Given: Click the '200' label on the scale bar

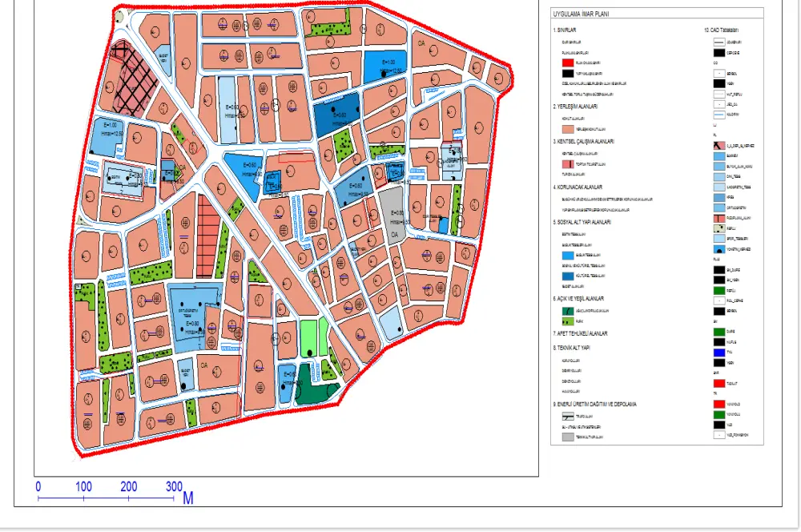Looking at the screenshot, I should 129,486.
